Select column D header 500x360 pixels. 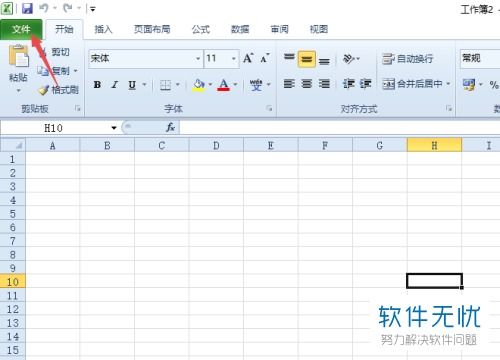click(216, 146)
